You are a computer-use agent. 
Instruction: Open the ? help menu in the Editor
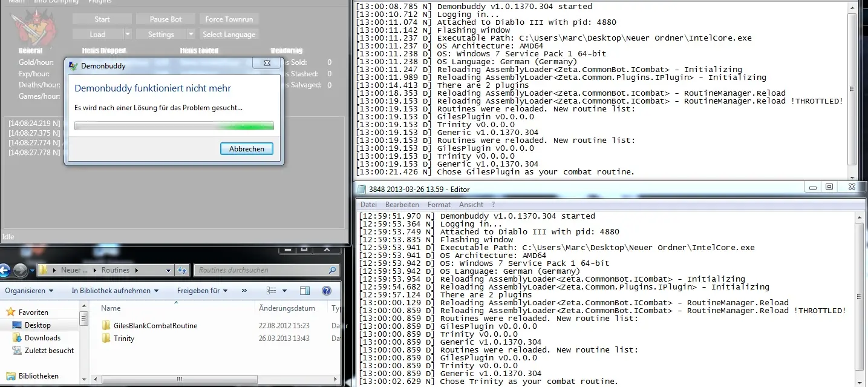coord(494,205)
